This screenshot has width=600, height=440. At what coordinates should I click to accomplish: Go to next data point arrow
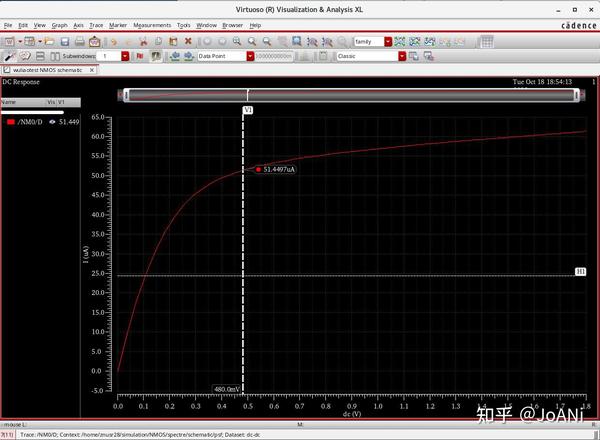click(189, 56)
